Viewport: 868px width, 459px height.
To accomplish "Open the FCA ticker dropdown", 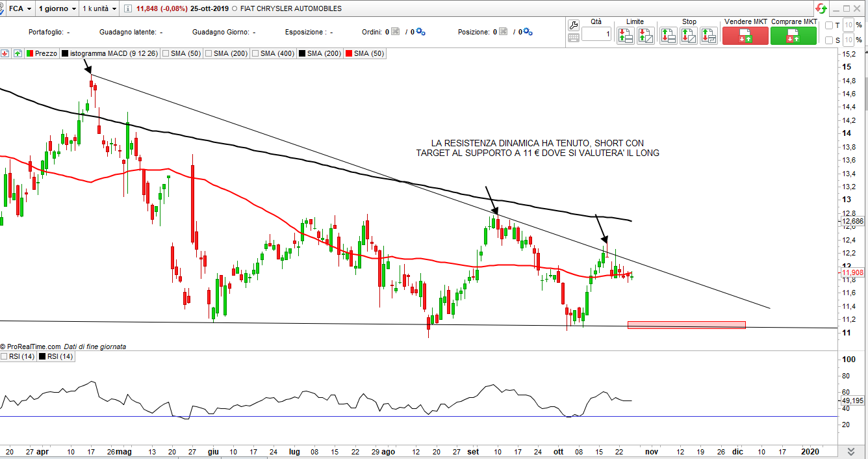I will pos(19,8).
